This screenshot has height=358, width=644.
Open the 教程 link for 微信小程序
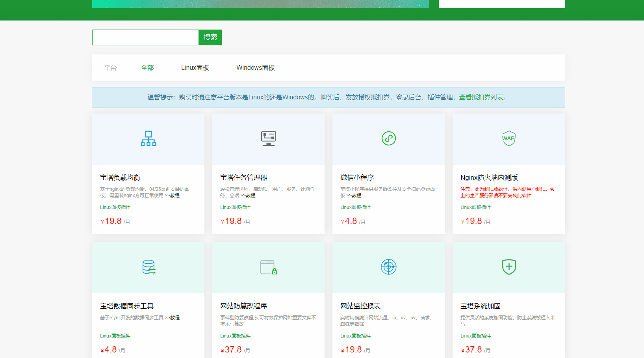(354, 196)
